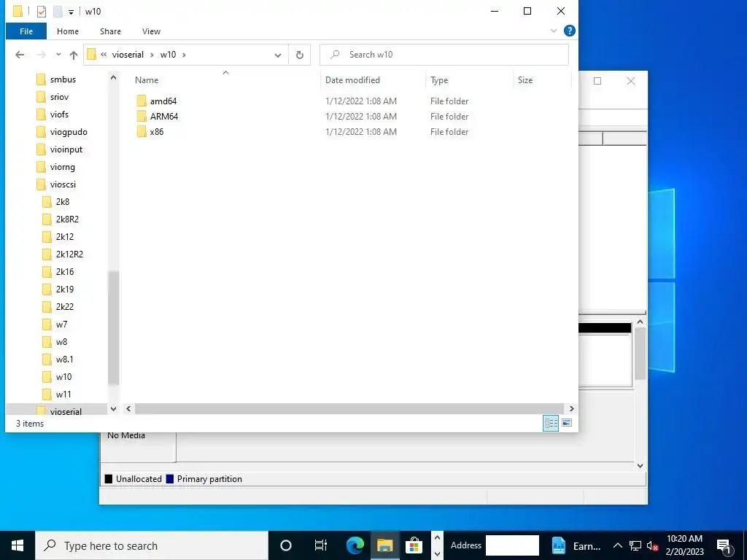Viewport: 747px width, 560px height.
Task: Open the notification center icon
Action: coord(724,545)
